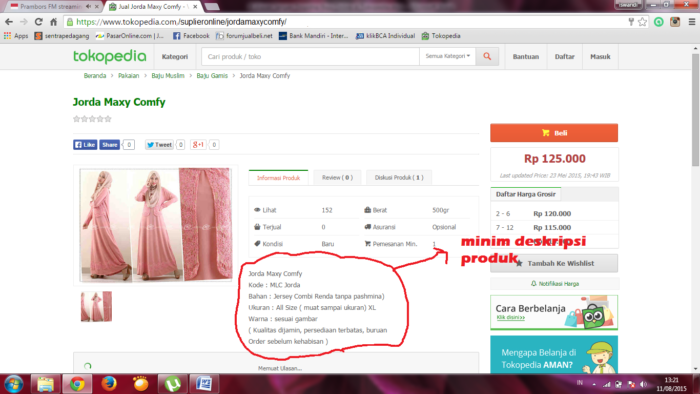Image resolution: width=700 pixels, height=394 pixels.
Task: Click the browser forward arrow
Action: click(24, 22)
